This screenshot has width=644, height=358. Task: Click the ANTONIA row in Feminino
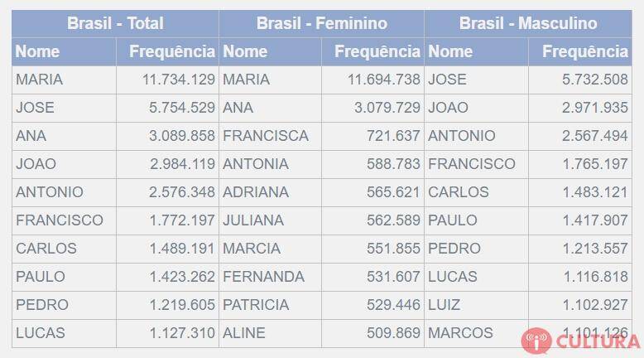[x=322, y=164]
